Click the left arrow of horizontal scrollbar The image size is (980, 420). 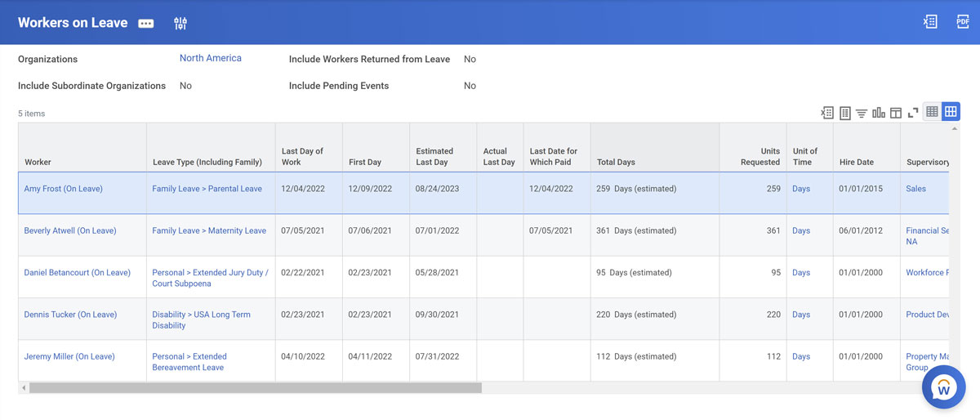pos(24,388)
